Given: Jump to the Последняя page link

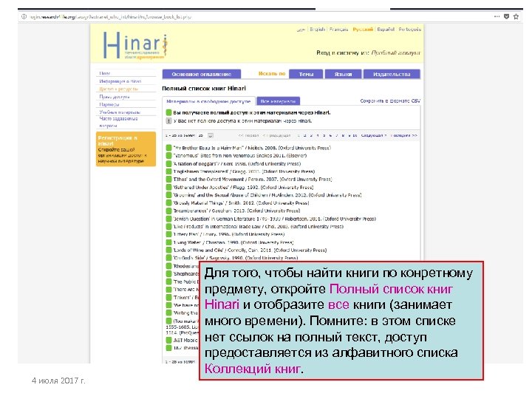Looking at the screenshot, I should point(403,135).
